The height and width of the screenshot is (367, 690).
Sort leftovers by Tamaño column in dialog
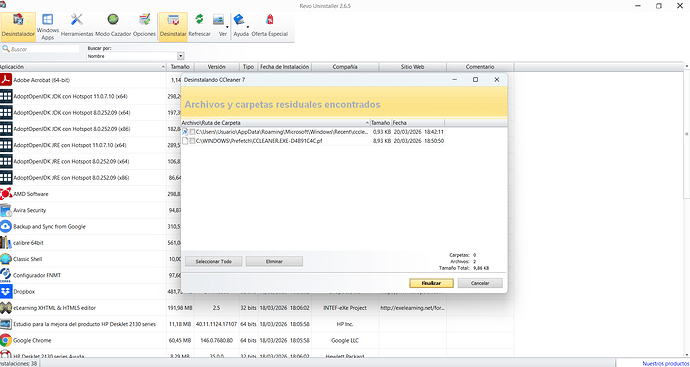[381, 123]
